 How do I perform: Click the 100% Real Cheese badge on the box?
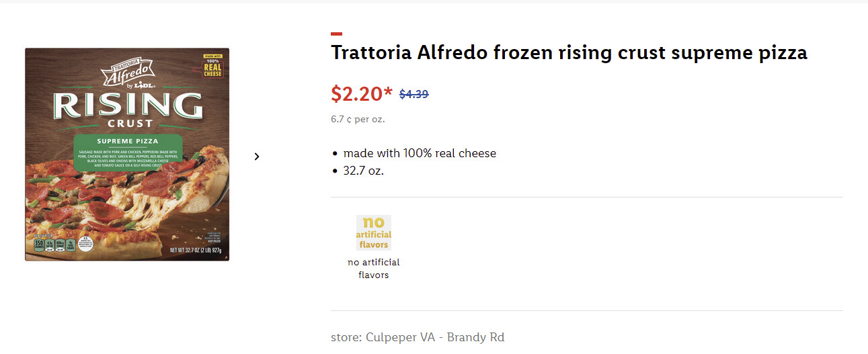point(213,65)
